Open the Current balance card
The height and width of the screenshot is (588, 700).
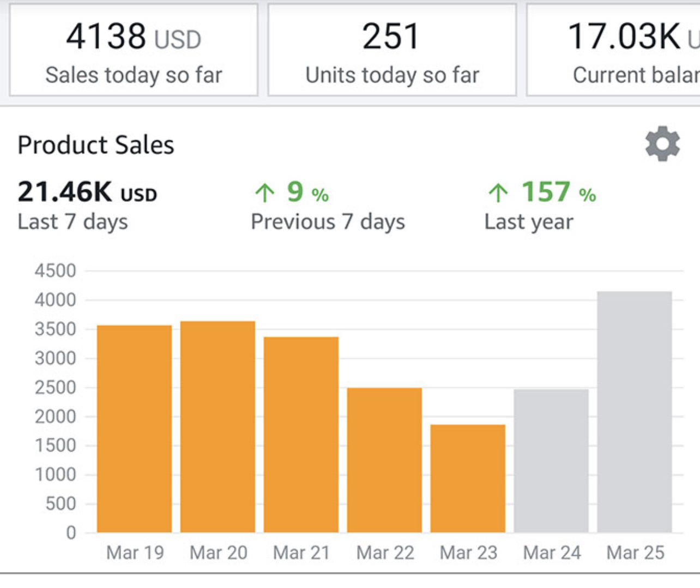pyautogui.click(x=613, y=50)
